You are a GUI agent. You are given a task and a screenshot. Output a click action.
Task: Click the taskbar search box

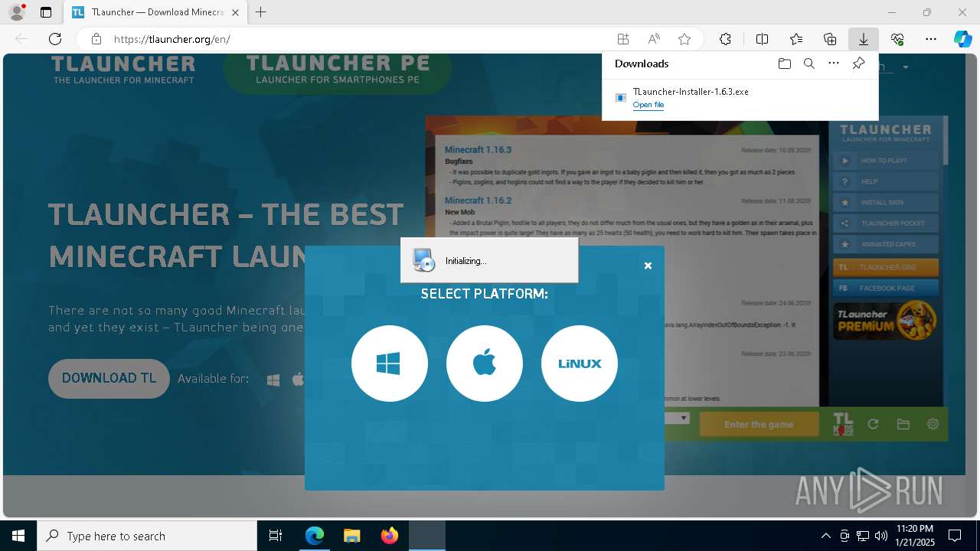(x=147, y=536)
